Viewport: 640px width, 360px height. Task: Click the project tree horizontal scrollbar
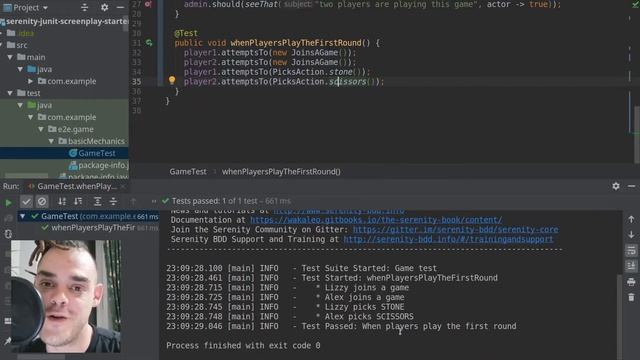coord(27,176)
